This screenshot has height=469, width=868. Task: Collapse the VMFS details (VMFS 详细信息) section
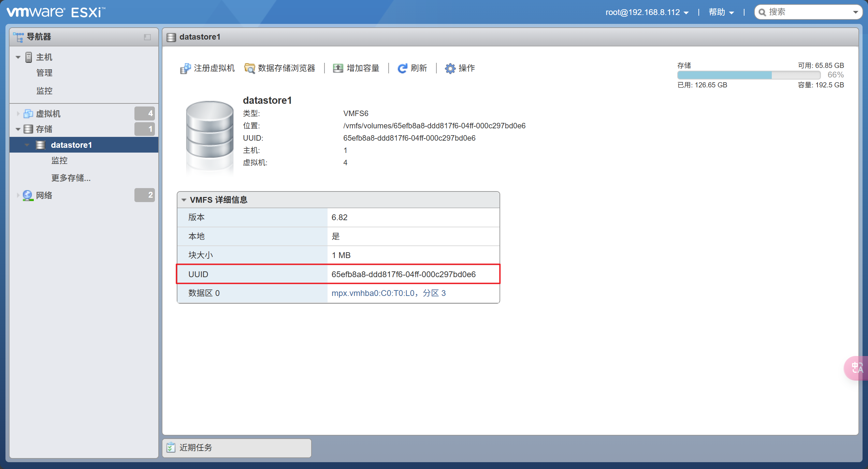(x=184, y=200)
